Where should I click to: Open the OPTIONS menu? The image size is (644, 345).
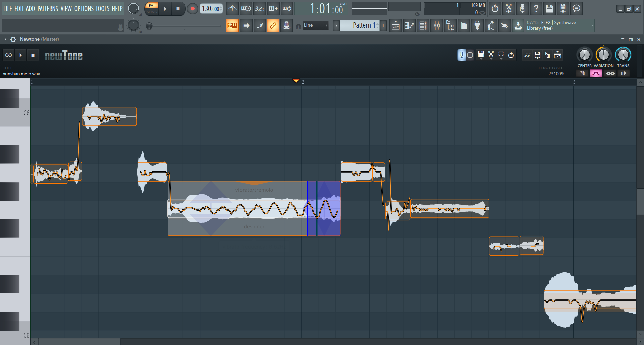coord(84,9)
